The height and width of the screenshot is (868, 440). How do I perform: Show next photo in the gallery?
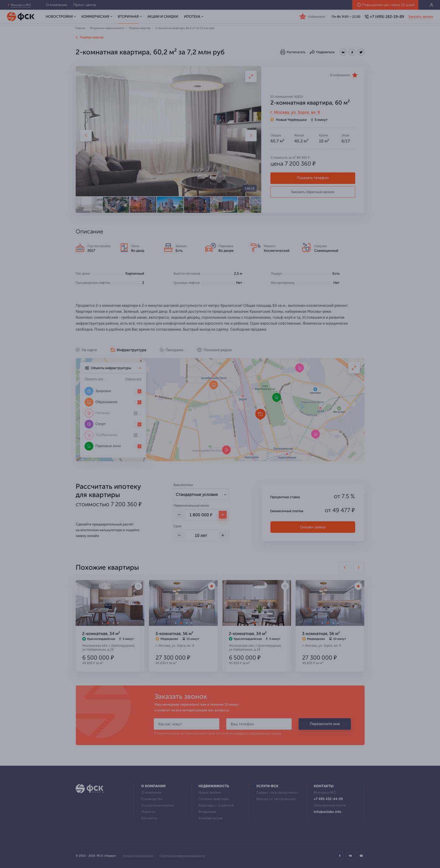[x=251, y=136]
